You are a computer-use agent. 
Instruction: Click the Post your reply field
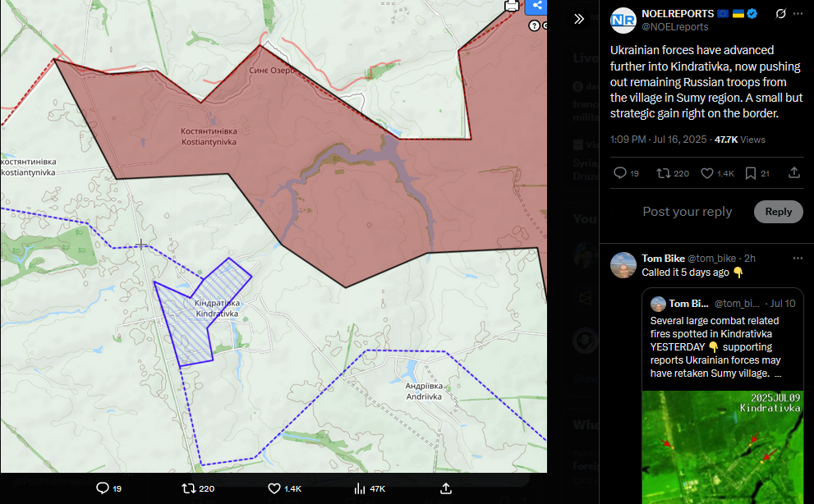688,212
